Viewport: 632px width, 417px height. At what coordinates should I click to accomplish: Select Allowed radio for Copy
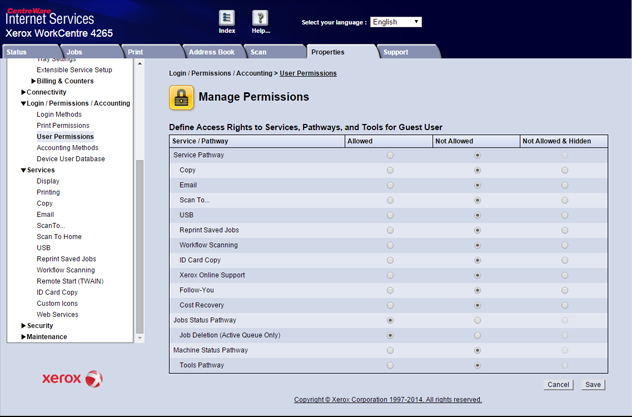pos(390,170)
